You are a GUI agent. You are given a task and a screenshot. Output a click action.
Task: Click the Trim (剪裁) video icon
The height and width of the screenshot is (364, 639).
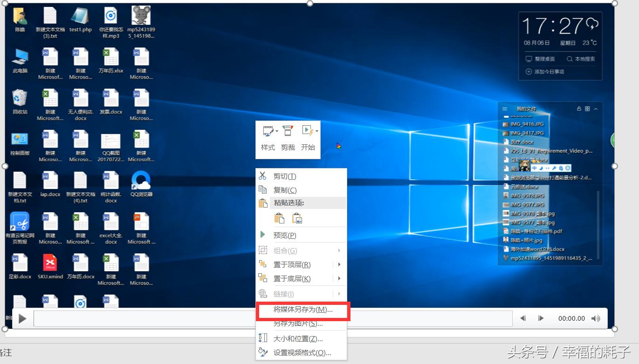coord(288,131)
